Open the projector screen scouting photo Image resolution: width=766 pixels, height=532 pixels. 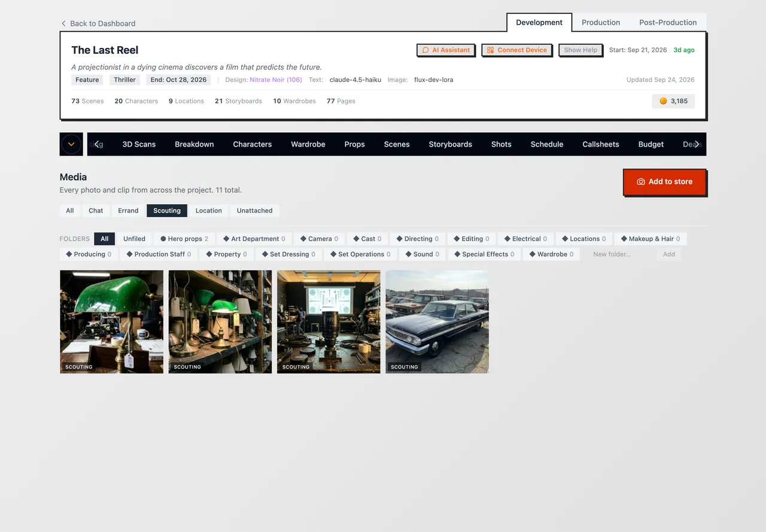[329, 322]
